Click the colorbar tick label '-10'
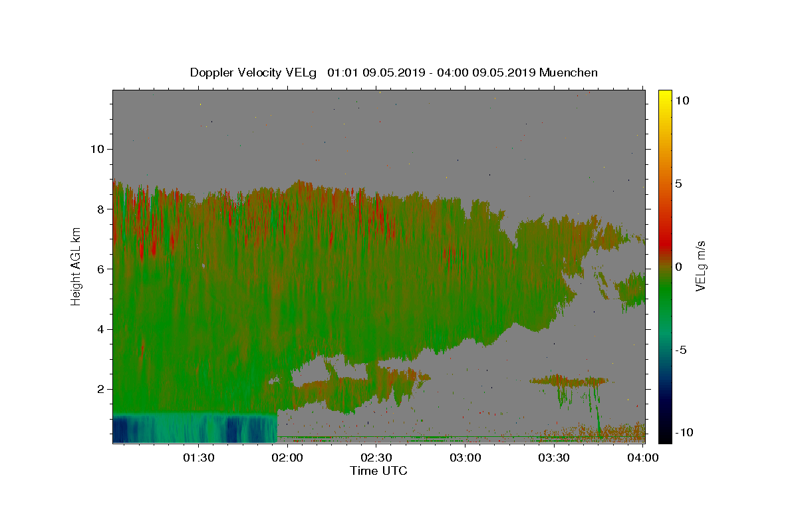798x532 pixels. [684, 432]
